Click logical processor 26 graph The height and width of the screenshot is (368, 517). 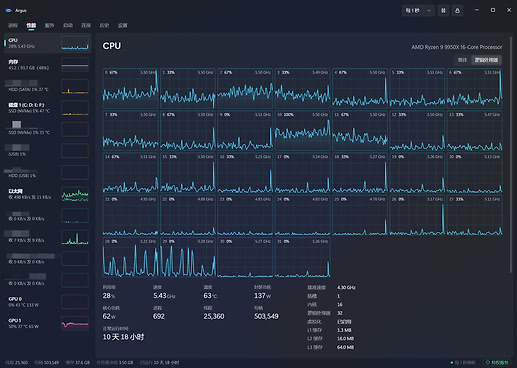point(417,215)
